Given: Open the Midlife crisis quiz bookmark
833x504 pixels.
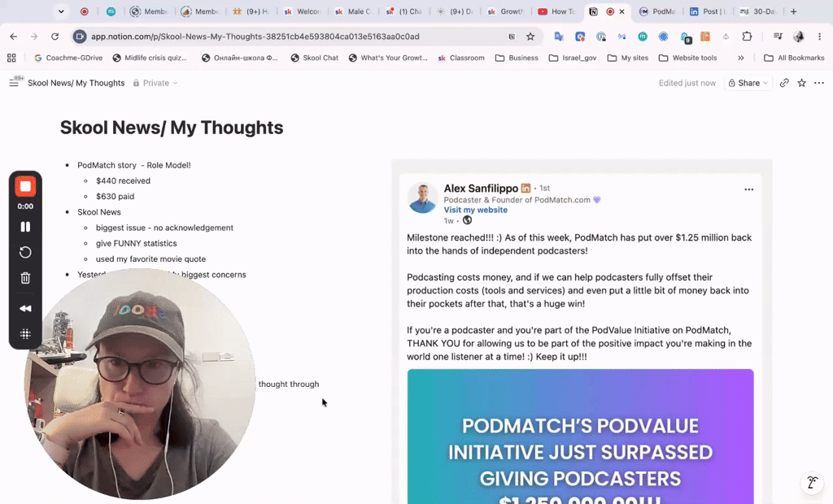Looking at the screenshot, I should coord(150,58).
